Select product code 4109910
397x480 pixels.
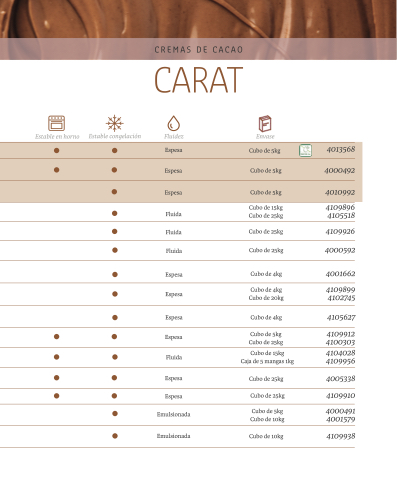[341, 396]
